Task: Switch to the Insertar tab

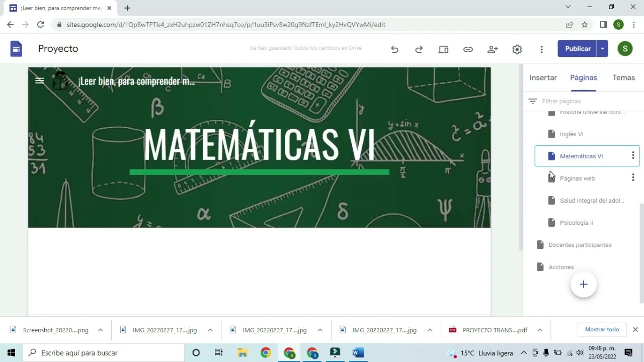Action: point(543,77)
